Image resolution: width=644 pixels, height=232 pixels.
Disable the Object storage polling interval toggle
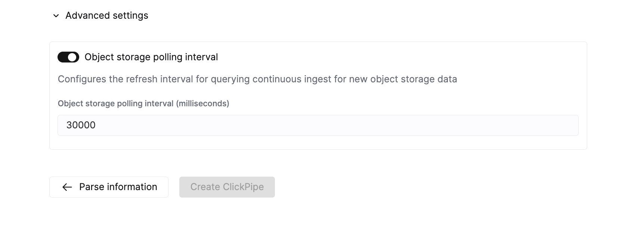tap(68, 57)
